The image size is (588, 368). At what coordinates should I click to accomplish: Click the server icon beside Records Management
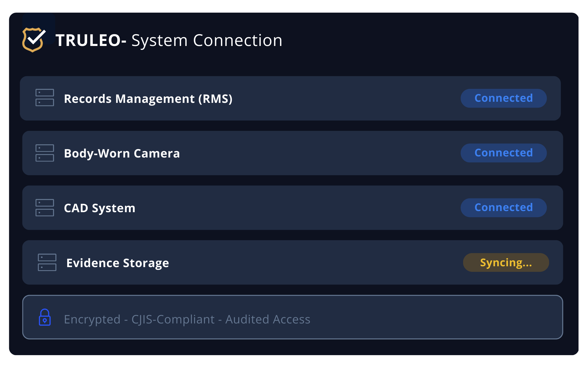[x=45, y=98]
